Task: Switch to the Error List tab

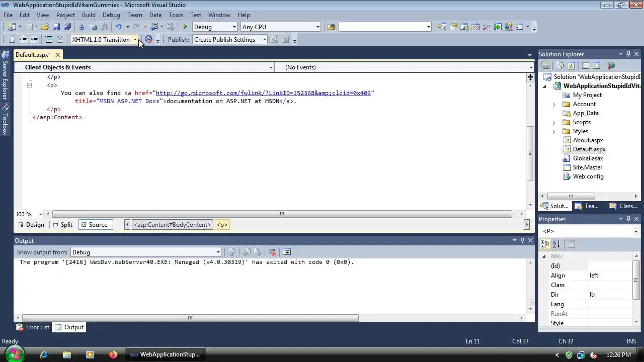Action: coord(33,327)
